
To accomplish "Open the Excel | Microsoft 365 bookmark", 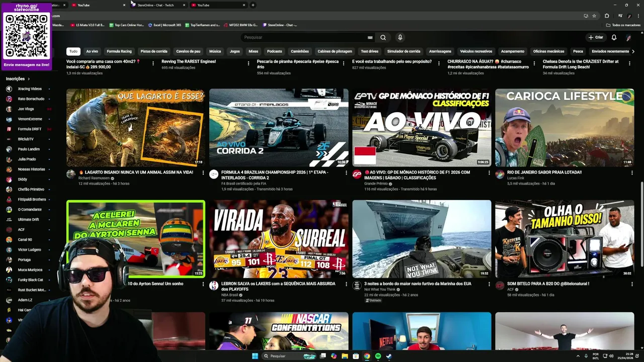I will [165, 25].
